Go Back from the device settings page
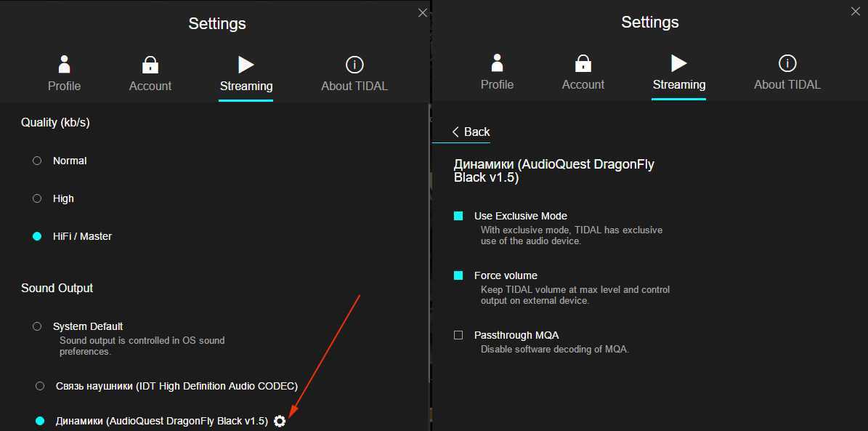This screenshot has width=868, height=431. pyautogui.click(x=471, y=132)
